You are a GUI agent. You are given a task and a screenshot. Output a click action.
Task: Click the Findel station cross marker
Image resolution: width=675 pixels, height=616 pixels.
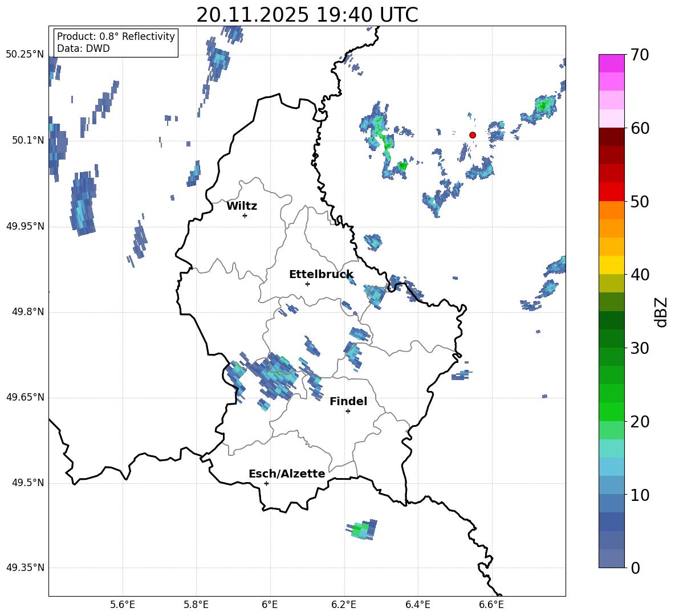coord(348,411)
